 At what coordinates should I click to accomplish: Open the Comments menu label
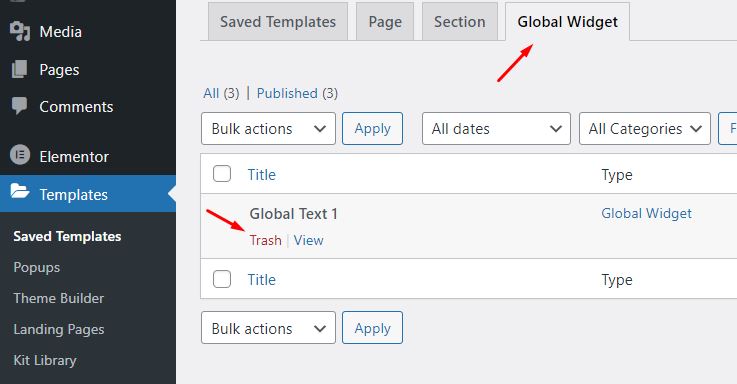coord(76,107)
